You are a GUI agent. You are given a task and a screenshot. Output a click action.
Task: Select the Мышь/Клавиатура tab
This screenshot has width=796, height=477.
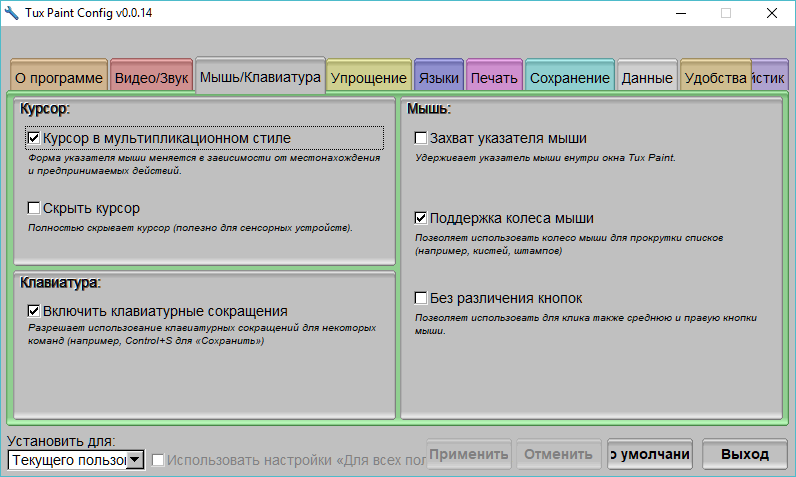click(x=260, y=75)
